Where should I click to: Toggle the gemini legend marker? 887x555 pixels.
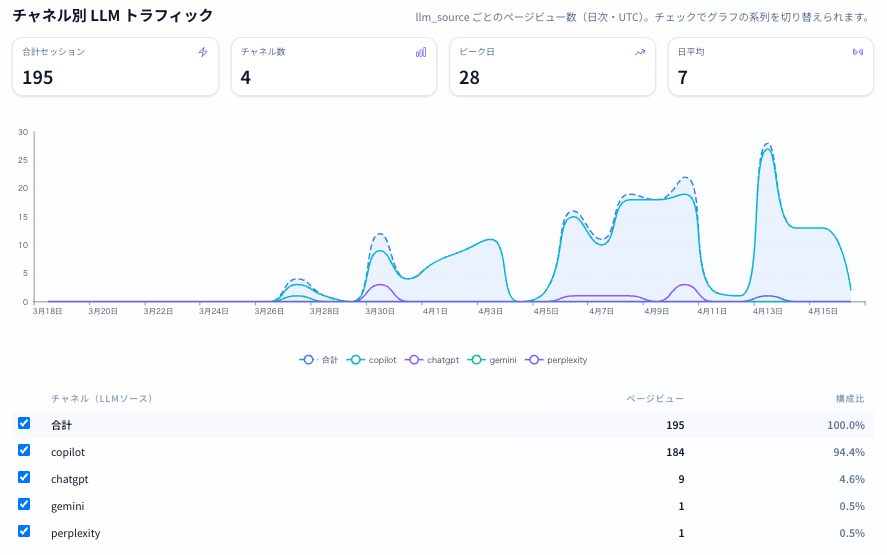click(476, 360)
